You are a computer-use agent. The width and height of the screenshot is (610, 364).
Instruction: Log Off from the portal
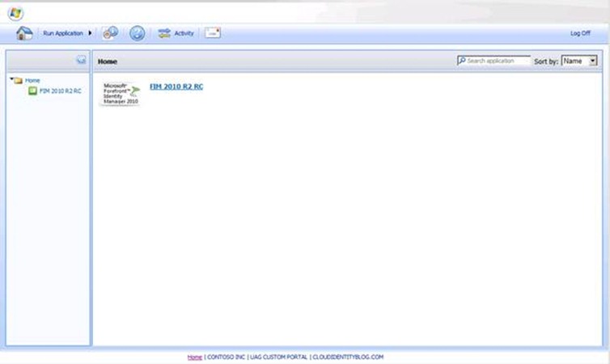coord(579,33)
